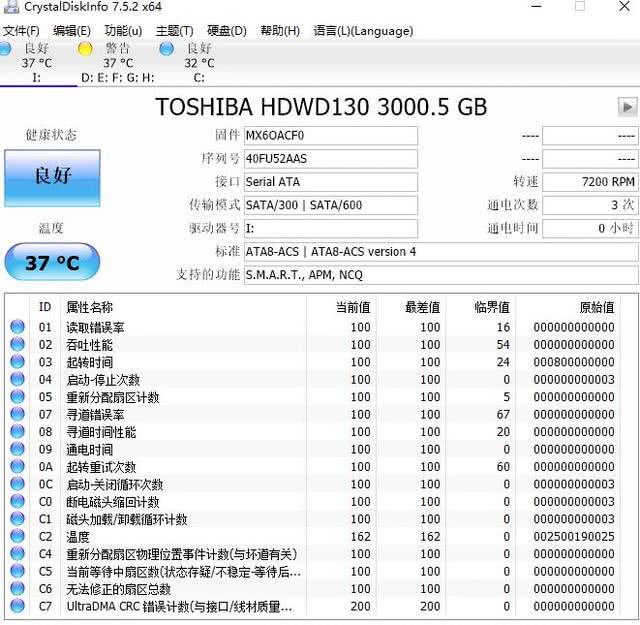Image resolution: width=640 pixels, height=625 pixels.
Task: Click status orb of row 05 重新分配扇区计数
Action: click(17, 397)
